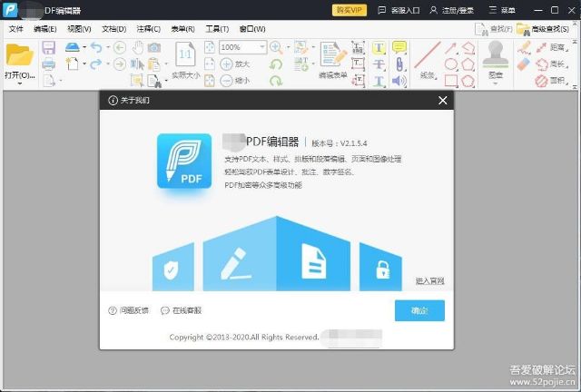This screenshot has width=581, height=392.
Task: Click the blue redo arrow
Action: coord(96,64)
